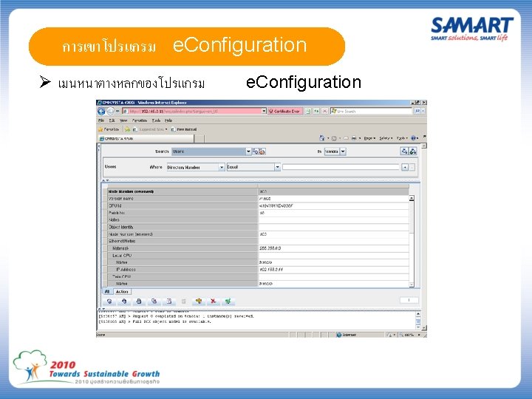Click the page number field beside action toolbar
Viewport: 532px width, 399px height.
tap(409, 300)
